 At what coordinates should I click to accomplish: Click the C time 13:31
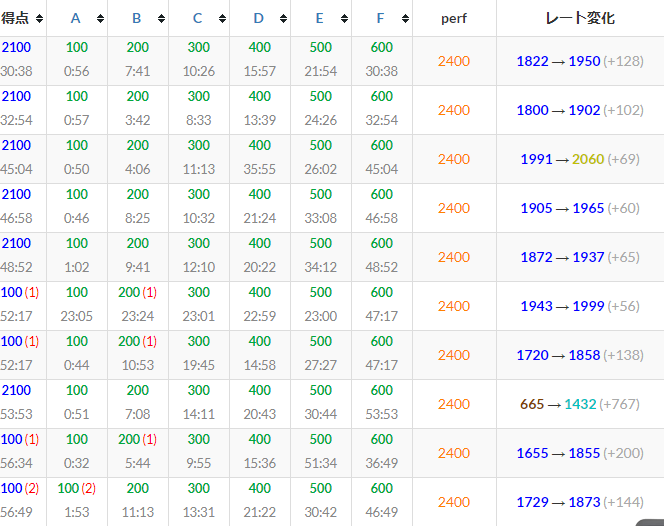(199, 512)
